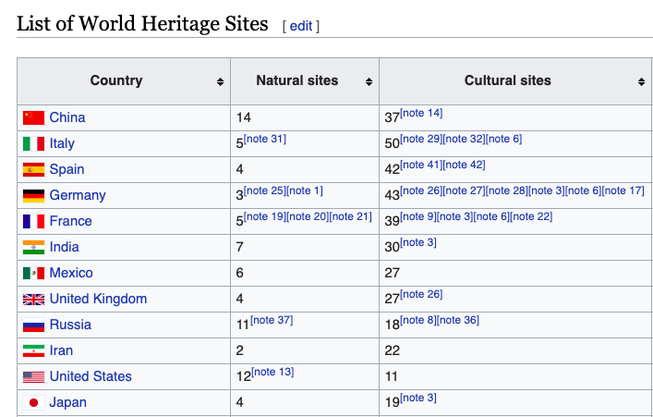Viewport: 653px width, 417px height.
Task: Click the Italy flag icon
Action: point(34,144)
